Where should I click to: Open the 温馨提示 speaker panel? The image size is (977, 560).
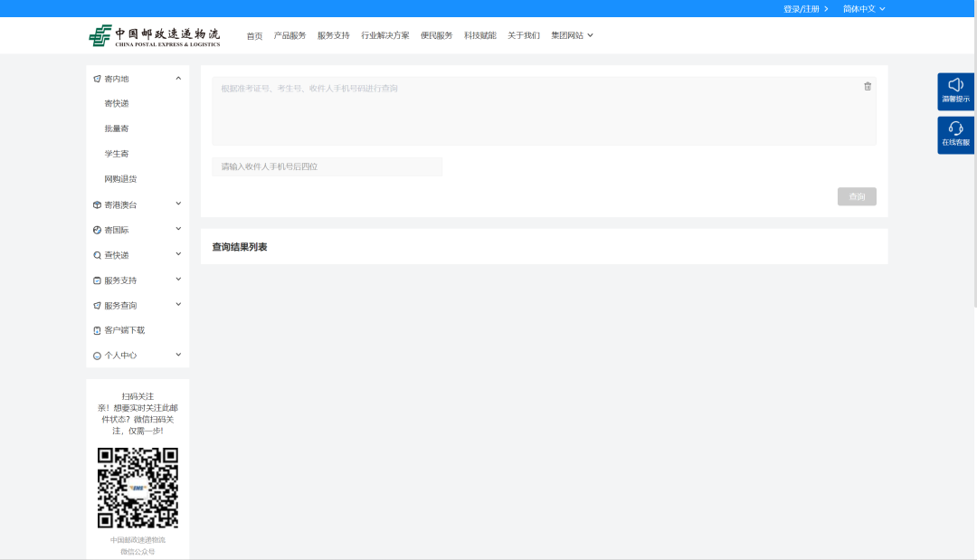(x=955, y=91)
